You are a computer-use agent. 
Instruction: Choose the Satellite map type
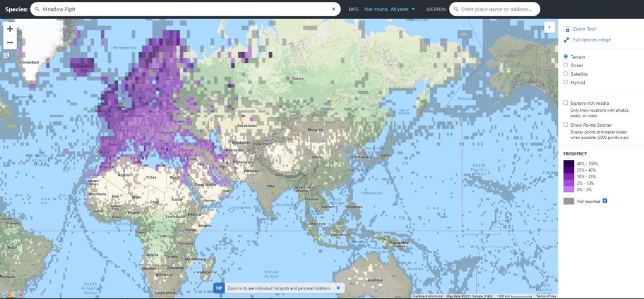566,73
